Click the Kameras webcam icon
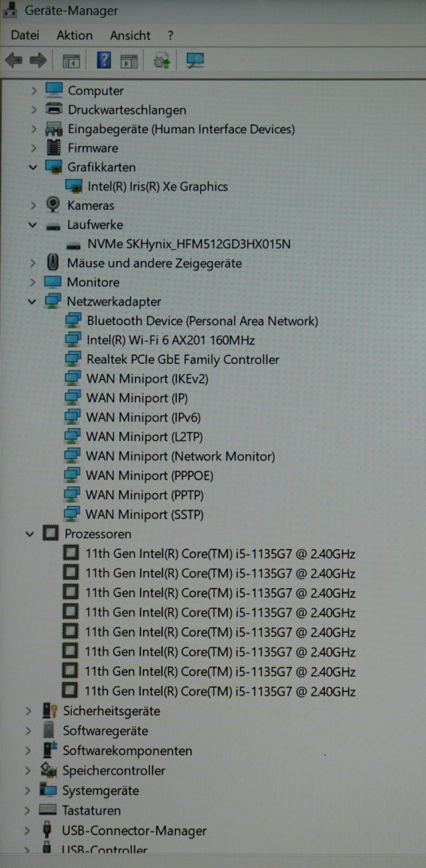The image size is (426, 868). [53, 205]
